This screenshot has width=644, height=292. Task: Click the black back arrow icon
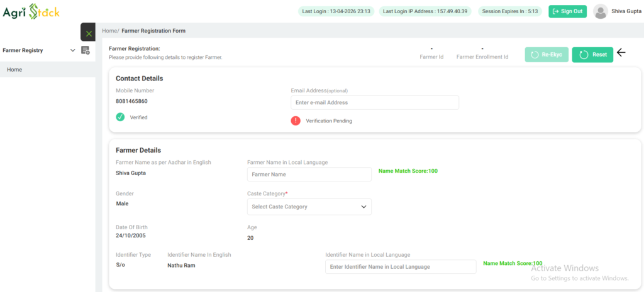621,53
